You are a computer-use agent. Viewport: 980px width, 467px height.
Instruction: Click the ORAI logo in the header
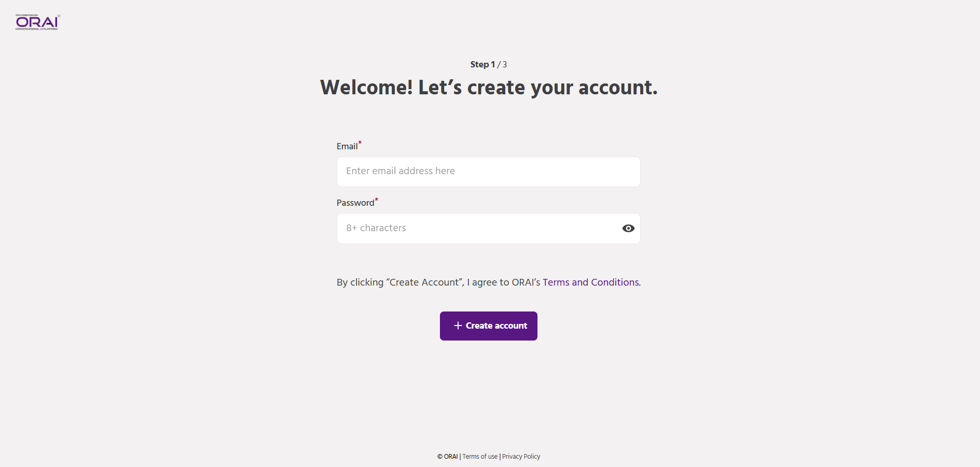[37, 22]
